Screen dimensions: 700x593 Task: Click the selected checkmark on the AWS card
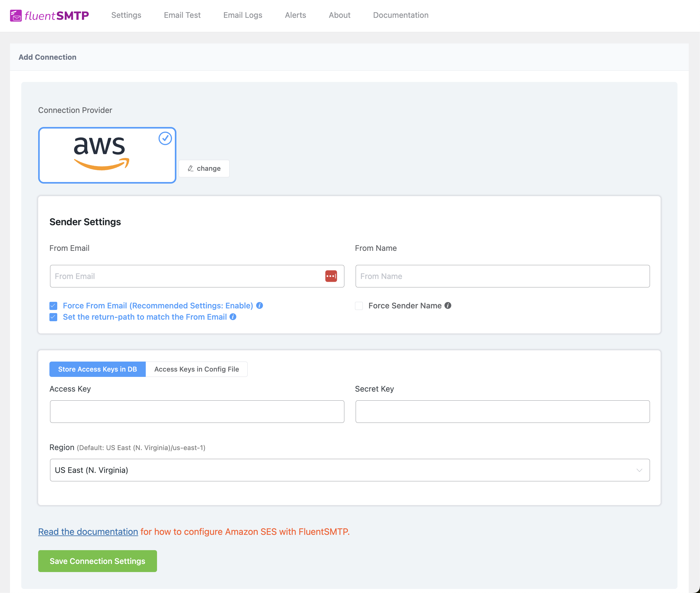(x=165, y=139)
